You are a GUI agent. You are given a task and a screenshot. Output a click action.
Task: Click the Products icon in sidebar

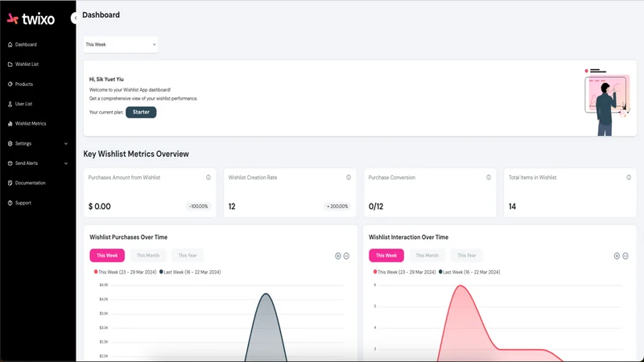coord(10,84)
